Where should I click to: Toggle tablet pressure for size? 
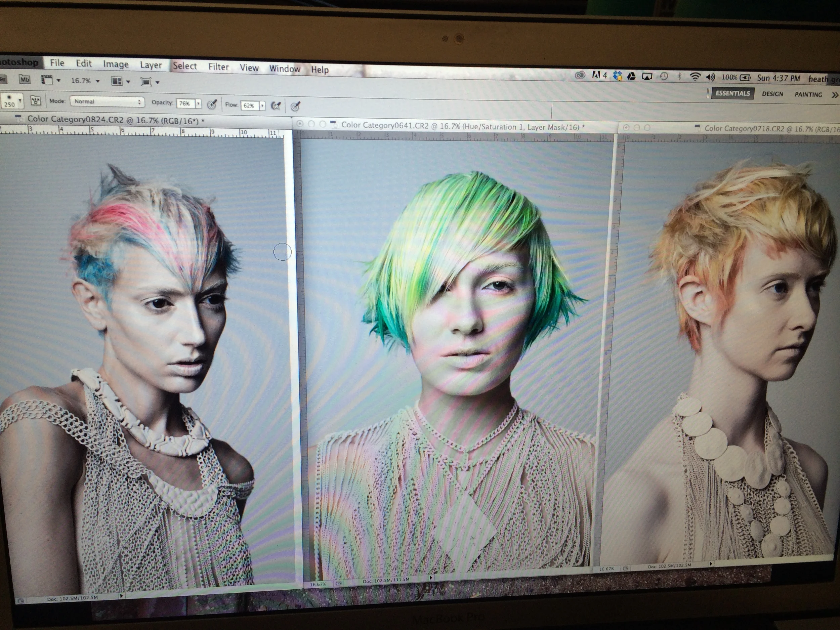pyautogui.click(x=295, y=106)
